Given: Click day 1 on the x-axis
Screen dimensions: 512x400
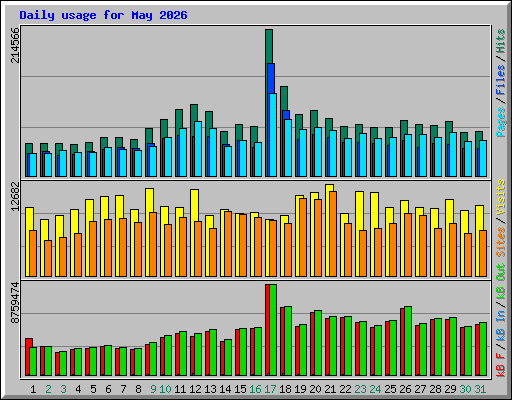Looking at the screenshot, I should pyautogui.click(x=33, y=389).
